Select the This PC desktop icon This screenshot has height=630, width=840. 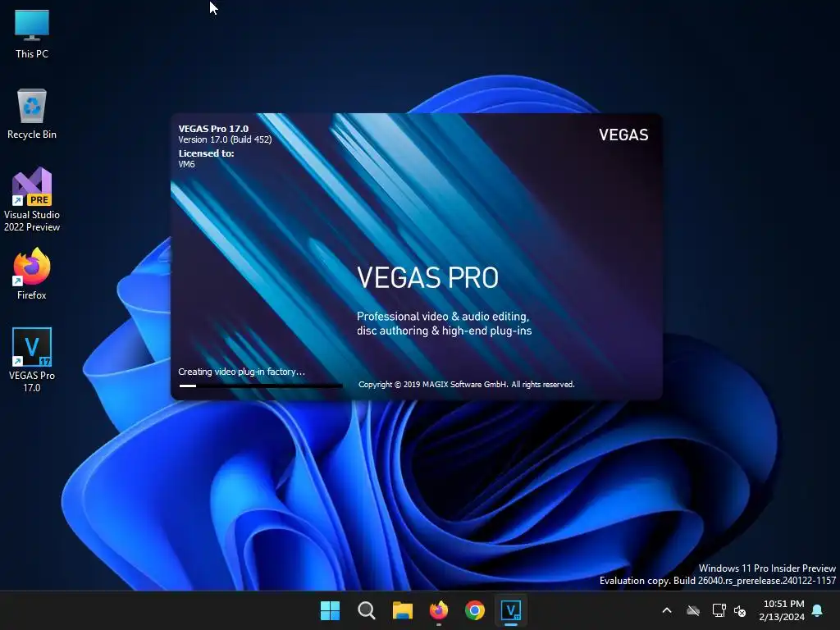point(32,34)
